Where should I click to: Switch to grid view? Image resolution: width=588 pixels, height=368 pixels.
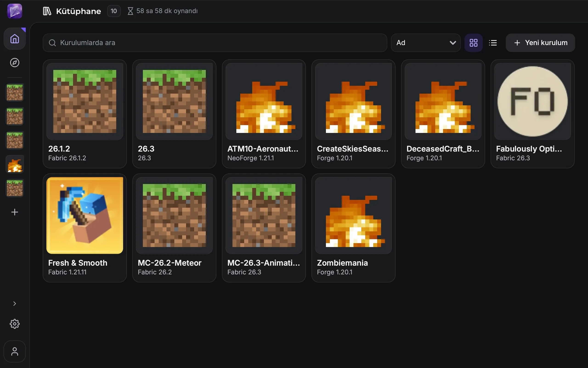click(473, 43)
